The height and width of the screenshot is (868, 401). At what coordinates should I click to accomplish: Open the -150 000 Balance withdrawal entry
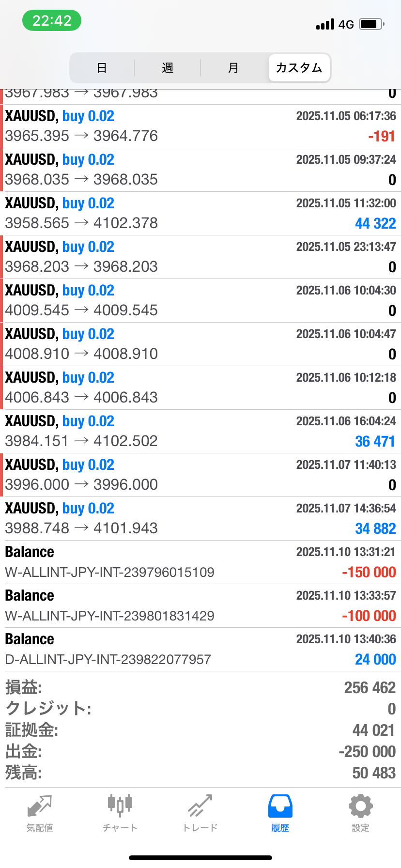click(200, 562)
